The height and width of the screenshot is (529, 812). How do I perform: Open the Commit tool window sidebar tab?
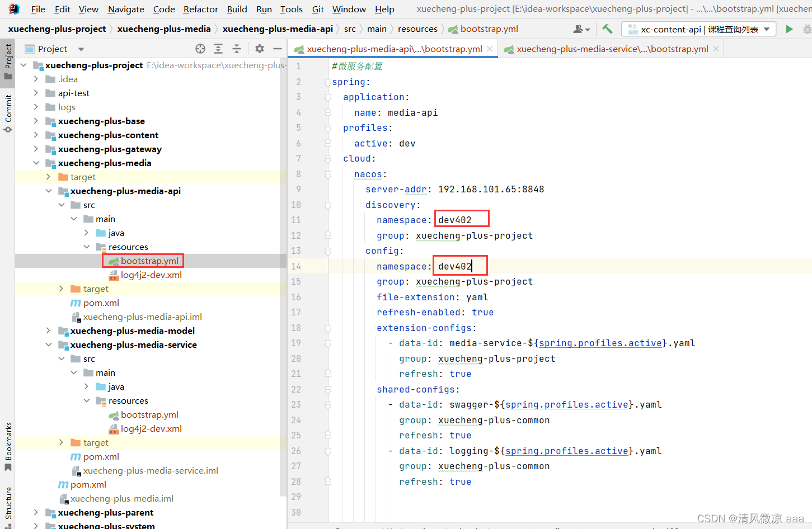pos(8,114)
